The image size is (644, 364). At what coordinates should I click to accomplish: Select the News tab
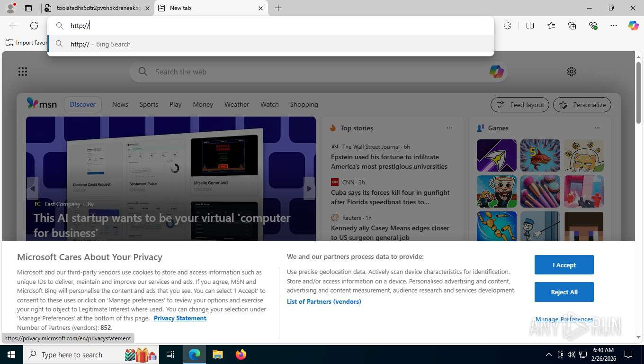tap(120, 104)
